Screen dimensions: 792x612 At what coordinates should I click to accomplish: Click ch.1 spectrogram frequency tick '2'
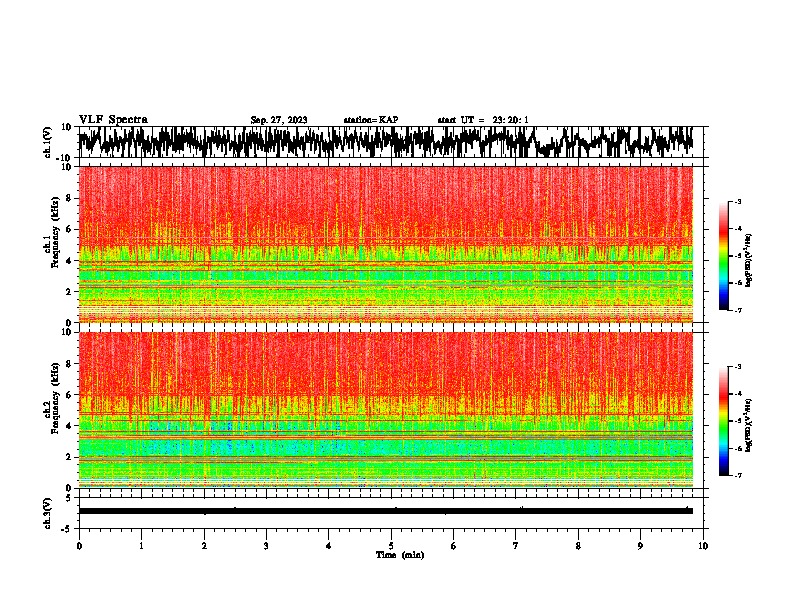click(69, 291)
